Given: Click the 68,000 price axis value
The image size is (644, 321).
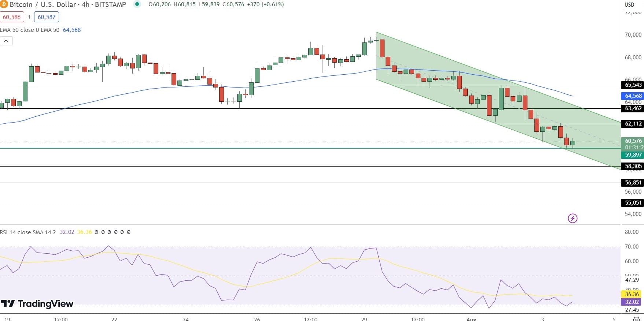Looking at the screenshot, I should point(633,57).
